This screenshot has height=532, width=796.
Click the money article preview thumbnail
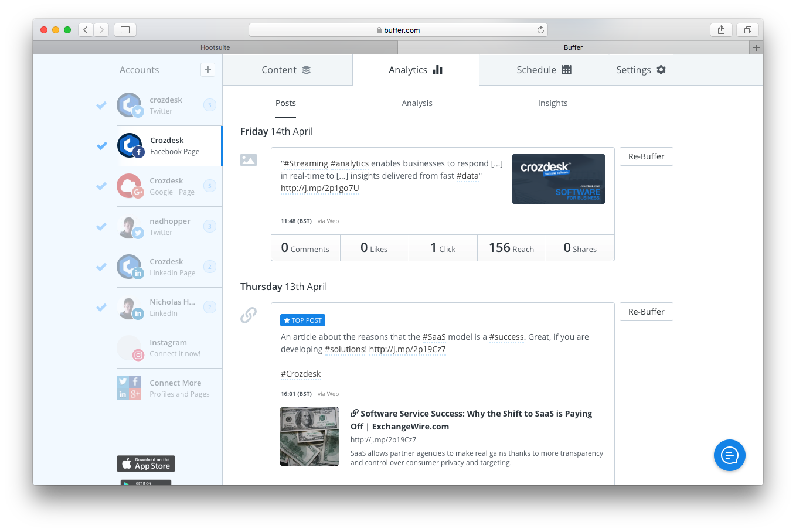coord(309,436)
